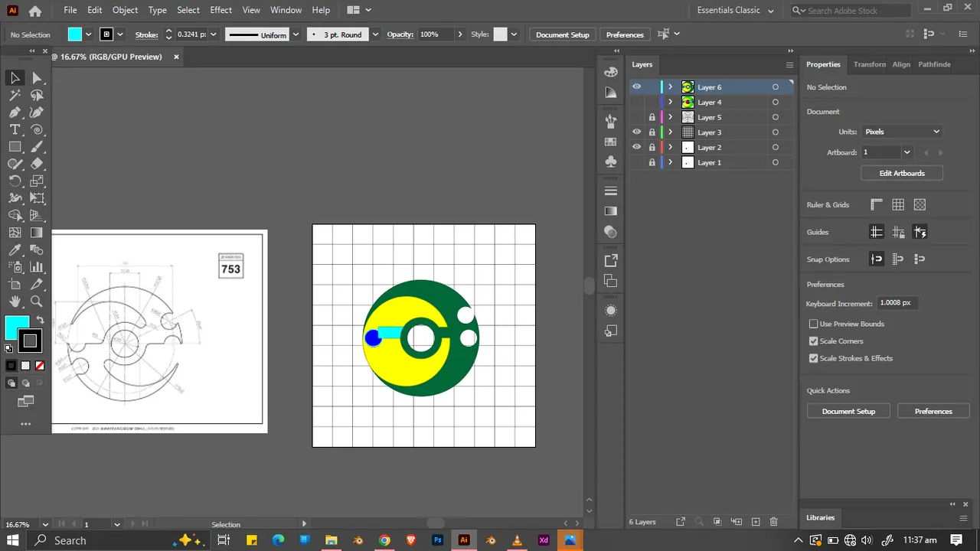
Task: Expand Layer 6 contents
Action: pyautogui.click(x=671, y=86)
